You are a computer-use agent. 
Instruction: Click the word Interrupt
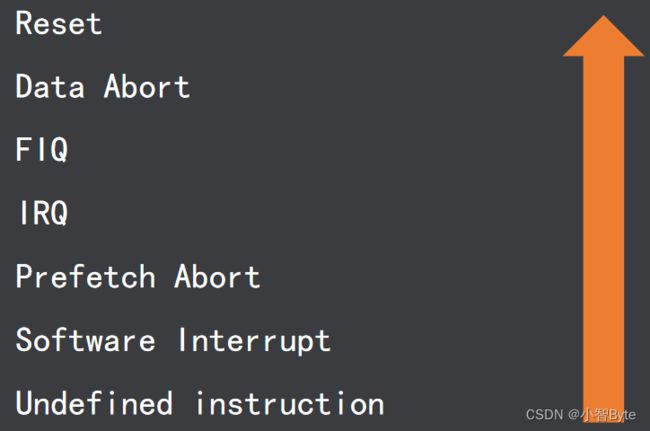click(254, 341)
